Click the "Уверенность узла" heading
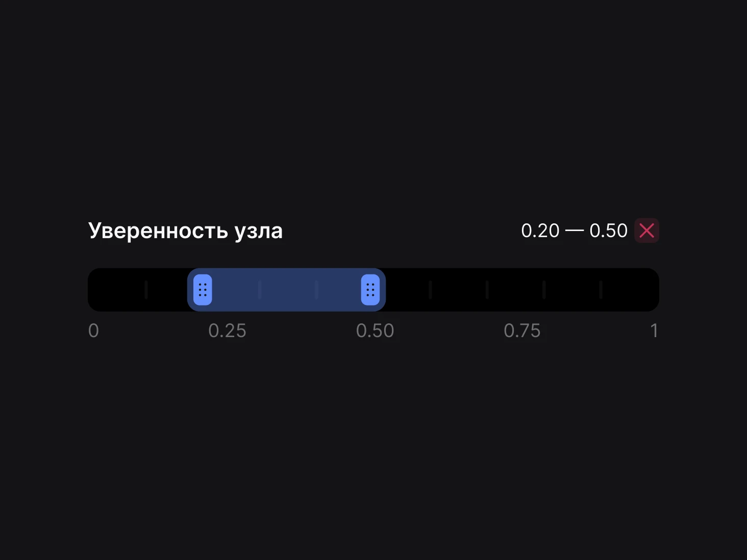The width and height of the screenshot is (747, 560). pyautogui.click(x=185, y=231)
